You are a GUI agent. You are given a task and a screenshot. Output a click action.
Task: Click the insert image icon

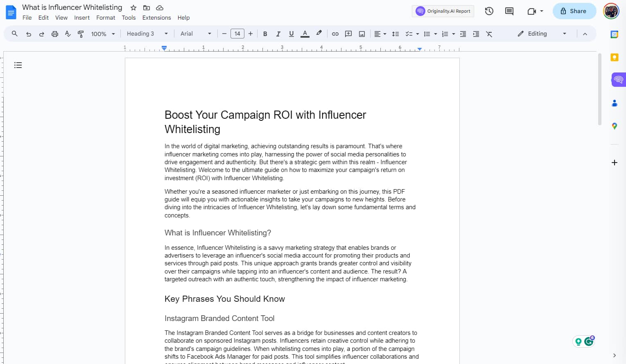[362, 34]
